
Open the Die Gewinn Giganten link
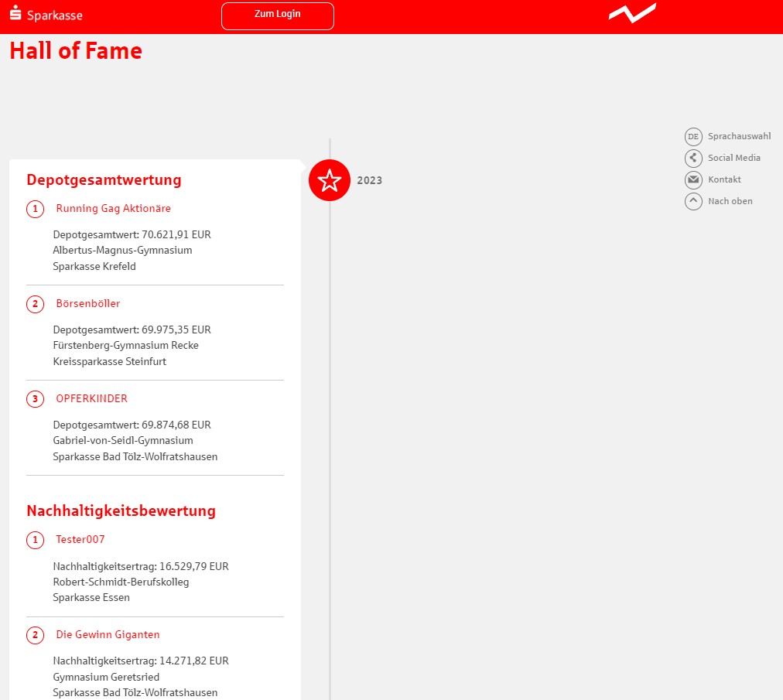pos(108,635)
